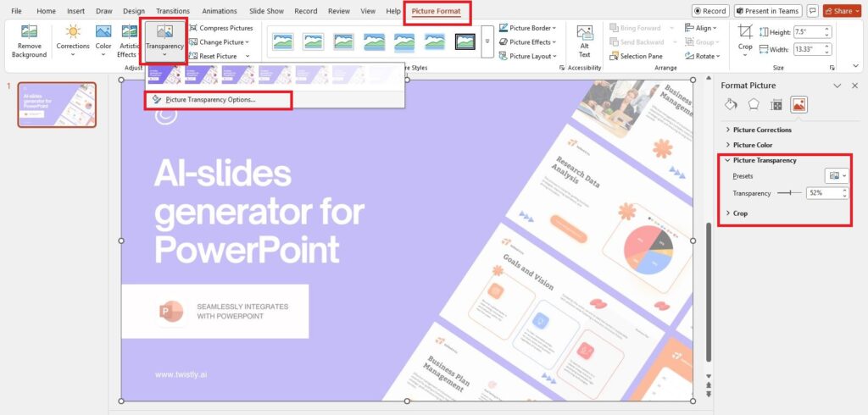The width and height of the screenshot is (868, 415).
Task: Switch to the Design tab
Action: (x=134, y=11)
